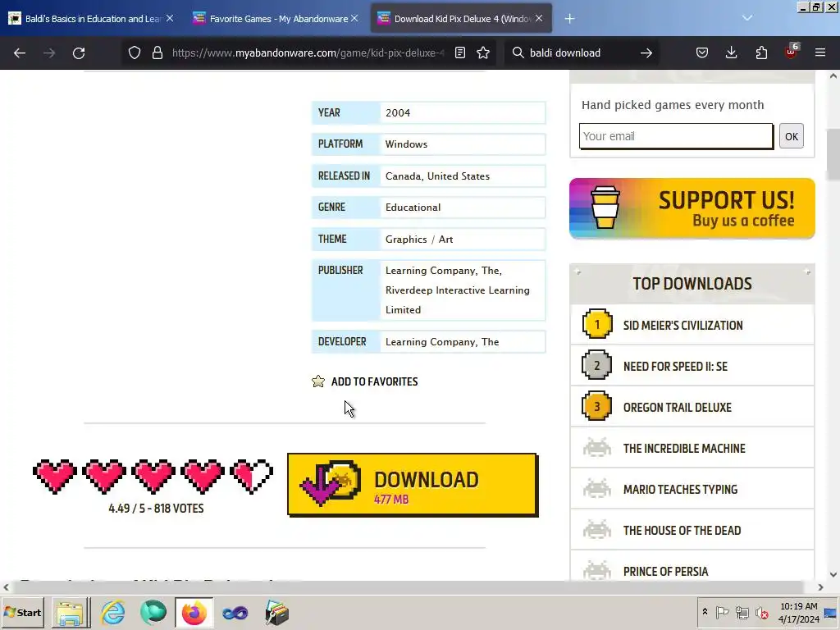Click the Your email newsletter field
840x630 pixels.
676,136
